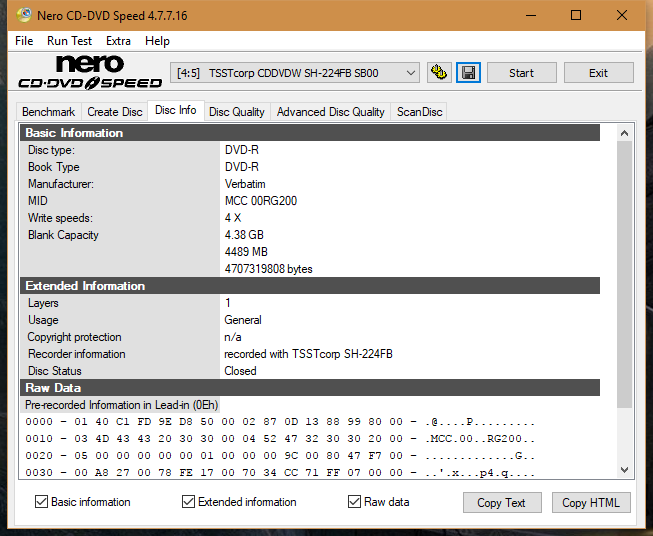Screen dimensions: 653x536
Task: Open the Extra menu
Action: (118, 41)
